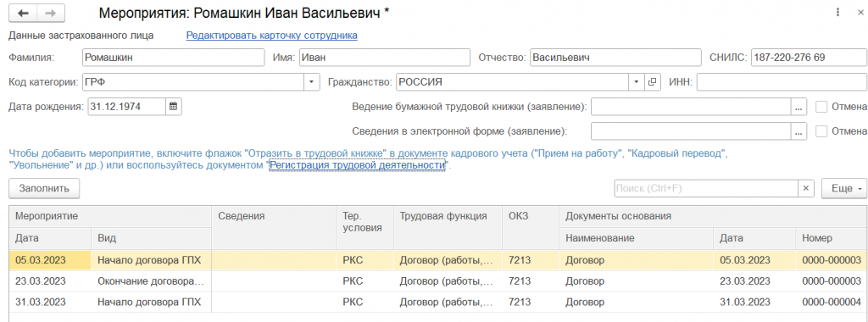Go forward with the right arrow button
Screen dimensions: 868x322
point(50,14)
